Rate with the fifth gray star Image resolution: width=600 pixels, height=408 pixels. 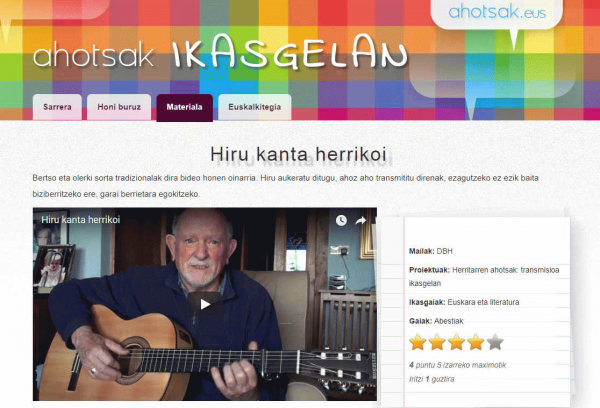(495, 342)
